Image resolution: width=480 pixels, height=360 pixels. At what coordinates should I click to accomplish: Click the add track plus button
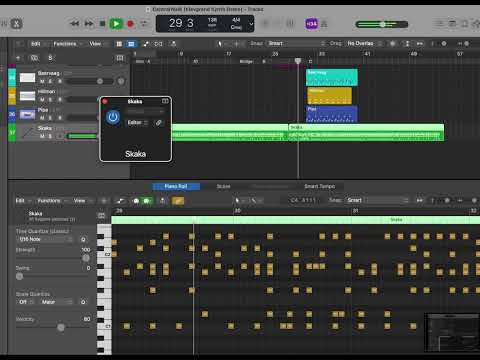pos(18,58)
